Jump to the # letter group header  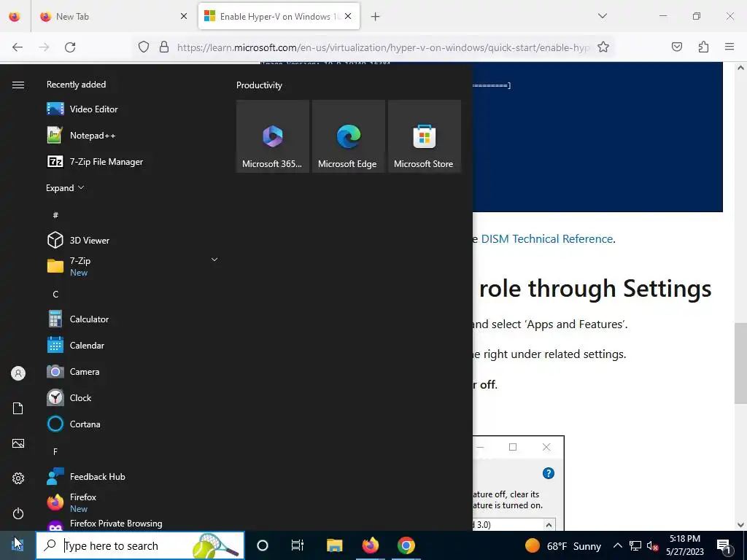[55, 215]
